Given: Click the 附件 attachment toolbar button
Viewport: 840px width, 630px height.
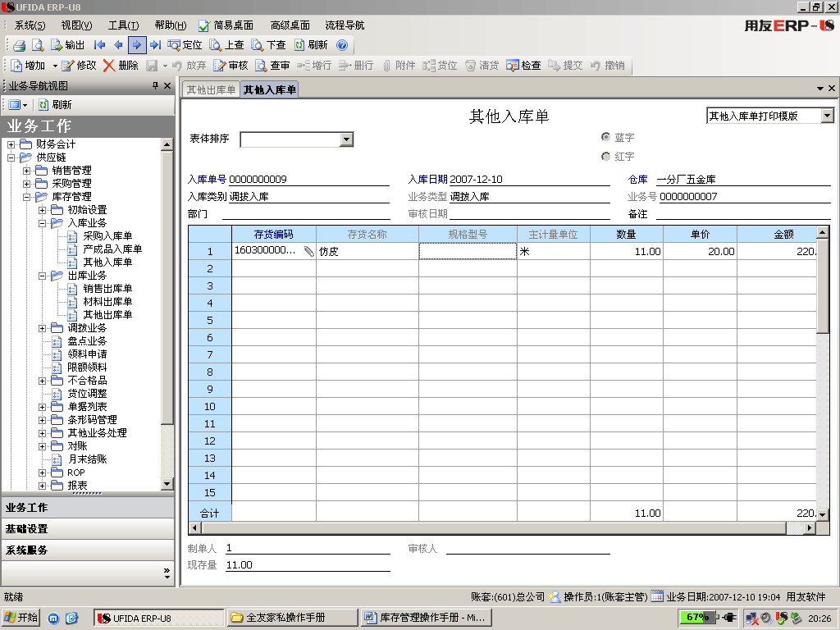Looking at the screenshot, I should (x=399, y=66).
